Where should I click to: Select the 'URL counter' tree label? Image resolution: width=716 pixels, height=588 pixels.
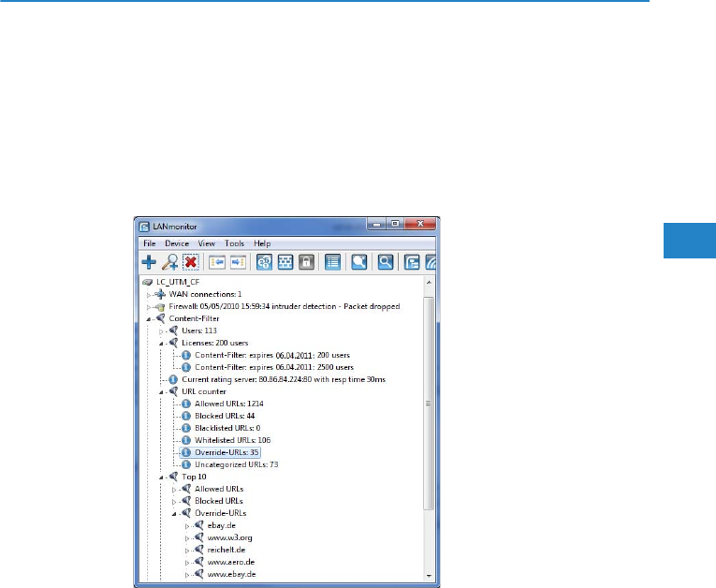[x=204, y=391]
